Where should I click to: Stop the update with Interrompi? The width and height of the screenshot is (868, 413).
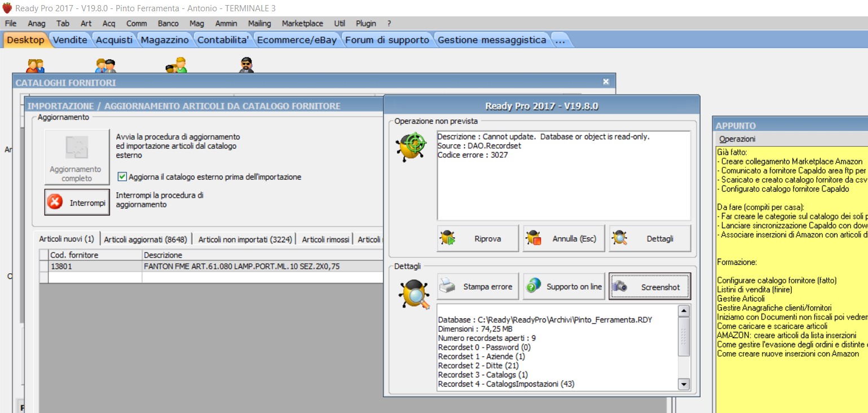(x=77, y=203)
